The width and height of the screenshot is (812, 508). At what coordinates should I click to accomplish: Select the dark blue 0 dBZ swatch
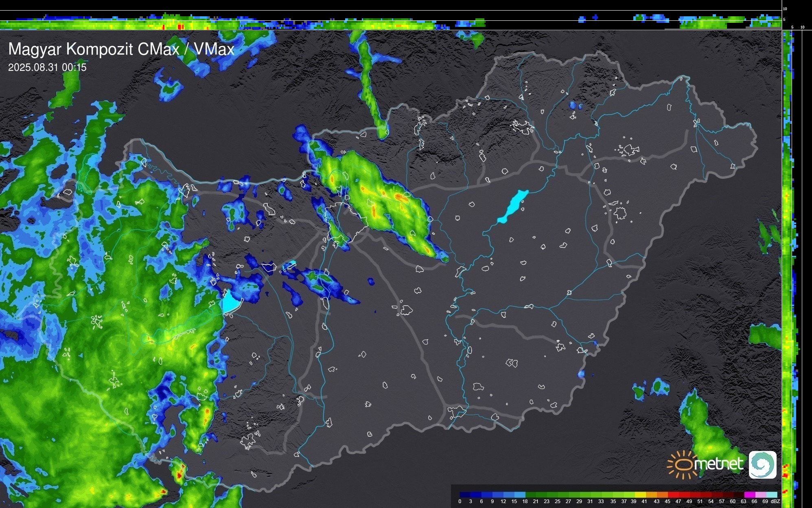point(465,495)
